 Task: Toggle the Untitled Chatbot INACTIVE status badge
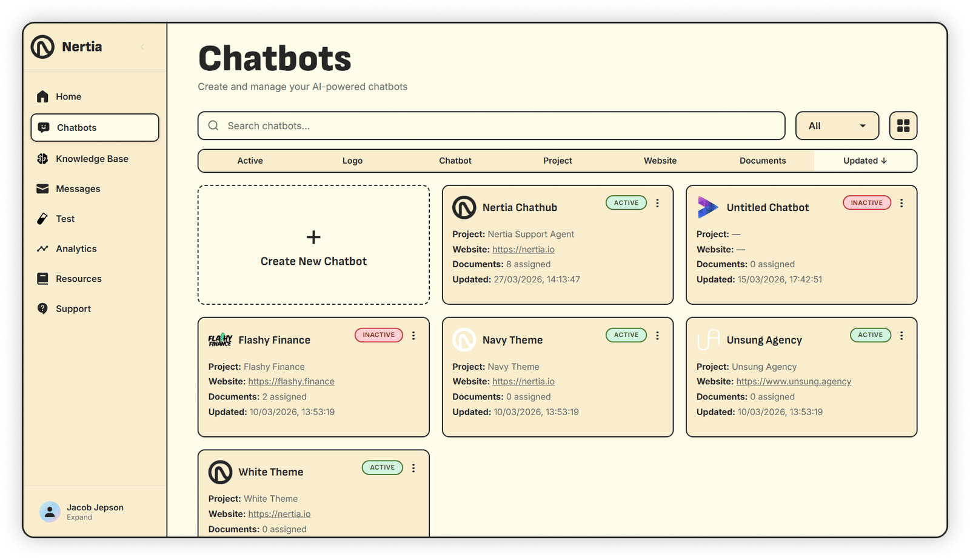pyautogui.click(x=866, y=203)
